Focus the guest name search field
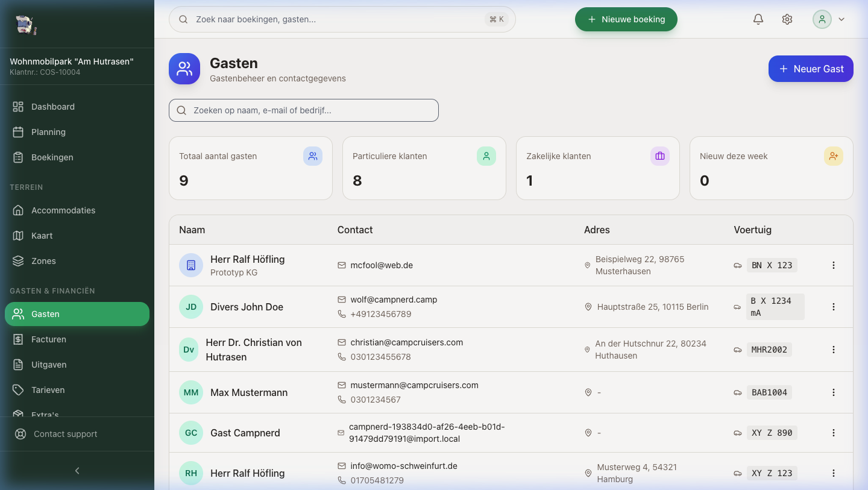 pyautogui.click(x=304, y=110)
